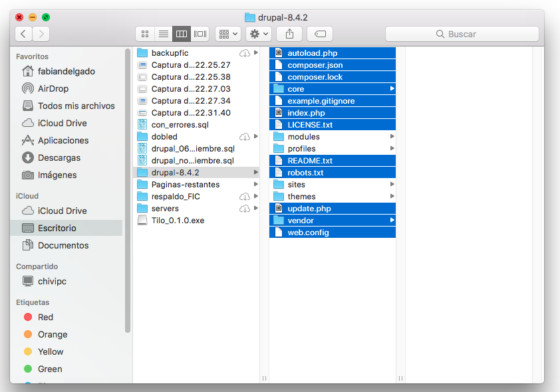Screen dimensions: 560x392
Task: Select Documentos in the iCloud sidebar section
Action: [x=63, y=245]
